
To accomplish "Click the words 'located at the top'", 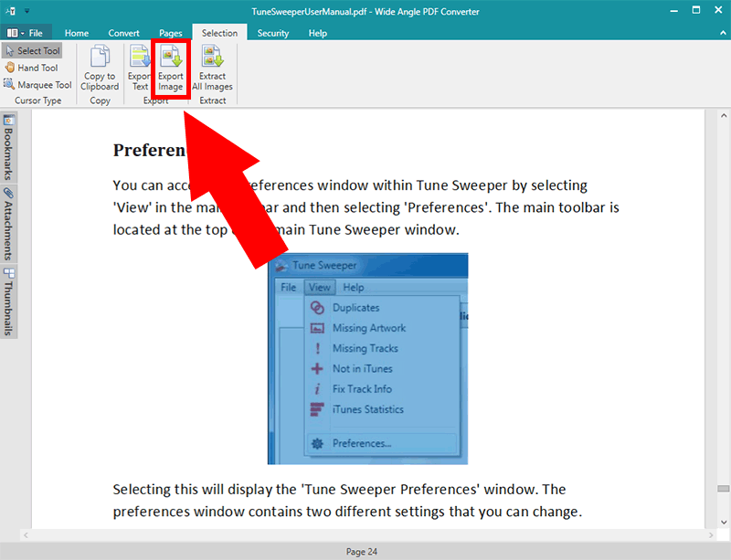I will click(x=170, y=230).
